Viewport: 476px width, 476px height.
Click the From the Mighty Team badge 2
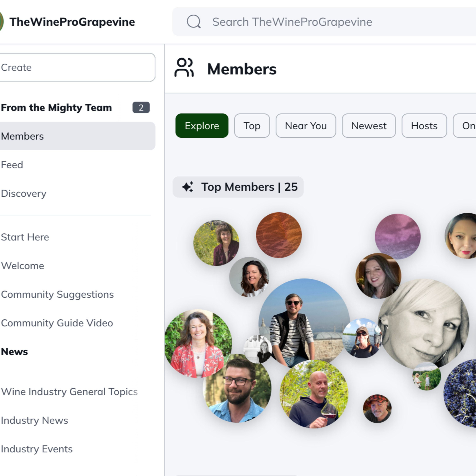click(141, 107)
